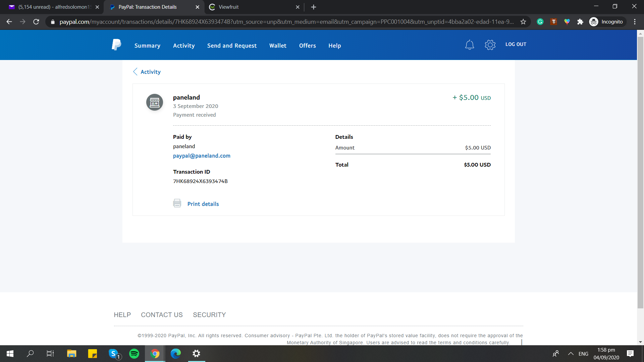Click the colorful heart extension icon
Image resolution: width=644 pixels, height=362 pixels.
(567, 22)
